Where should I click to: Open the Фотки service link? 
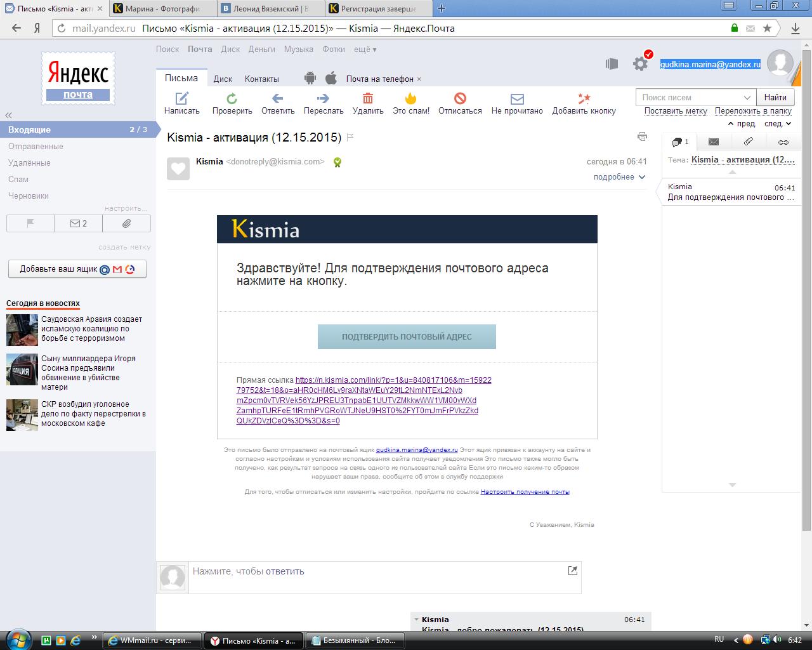pos(334,49)
